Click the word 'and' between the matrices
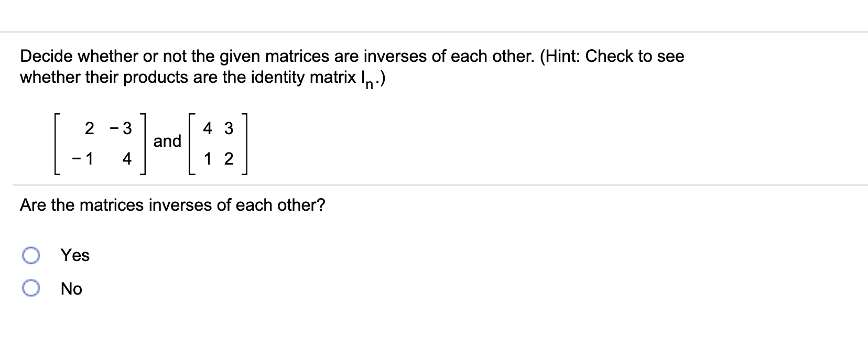Image resolution: width=868 pixels, height=347 pixels. pyautogui.click(x=167, y=142)
